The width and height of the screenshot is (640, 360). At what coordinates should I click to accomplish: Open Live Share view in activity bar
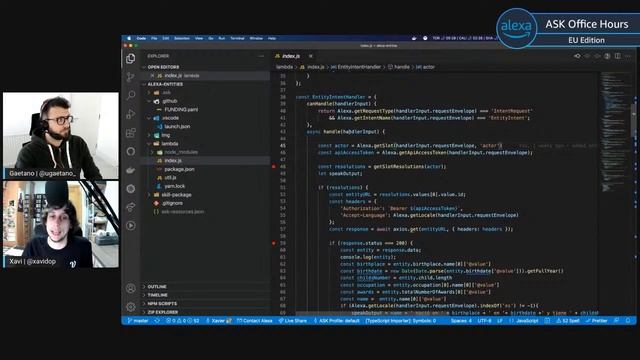(x=131, y=207)
